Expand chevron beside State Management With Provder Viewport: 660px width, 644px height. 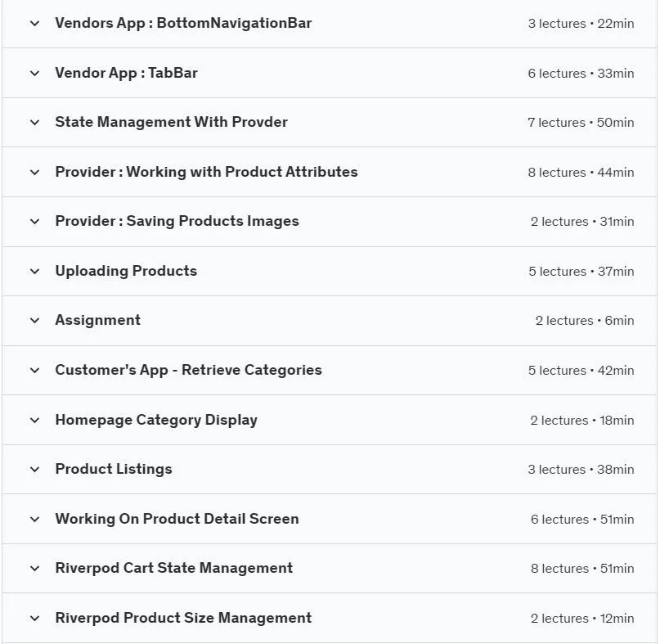[35, 123]
